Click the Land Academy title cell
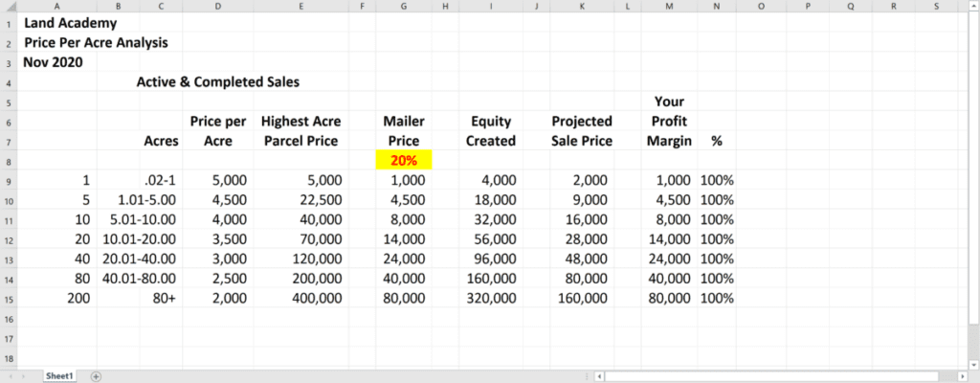Viewport: 980px width, 383px height. tap(57, 23)
